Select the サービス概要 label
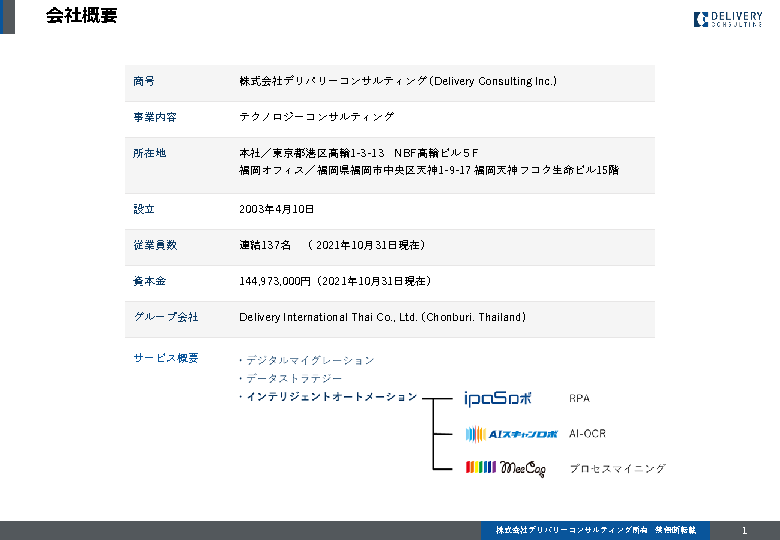 [x=166, y=358]
